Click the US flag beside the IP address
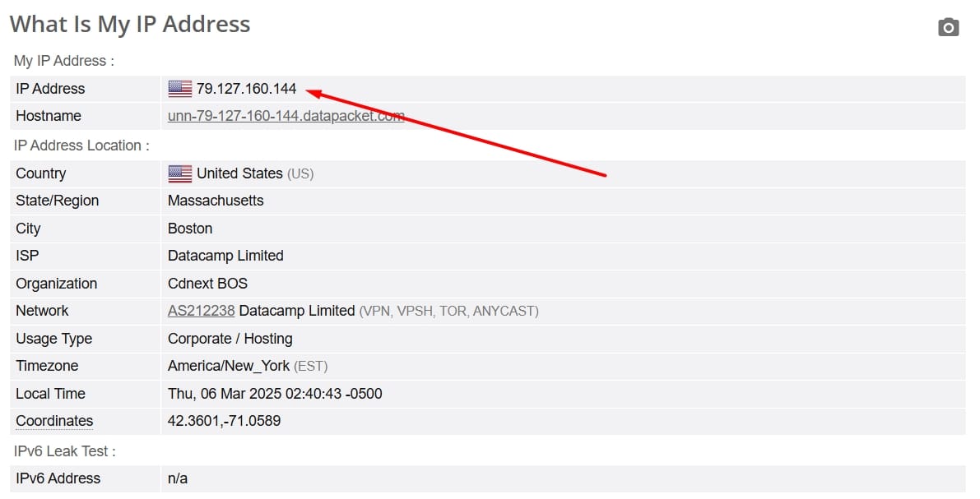This screenshot has width=980, height=499. [x=180, y=89]
